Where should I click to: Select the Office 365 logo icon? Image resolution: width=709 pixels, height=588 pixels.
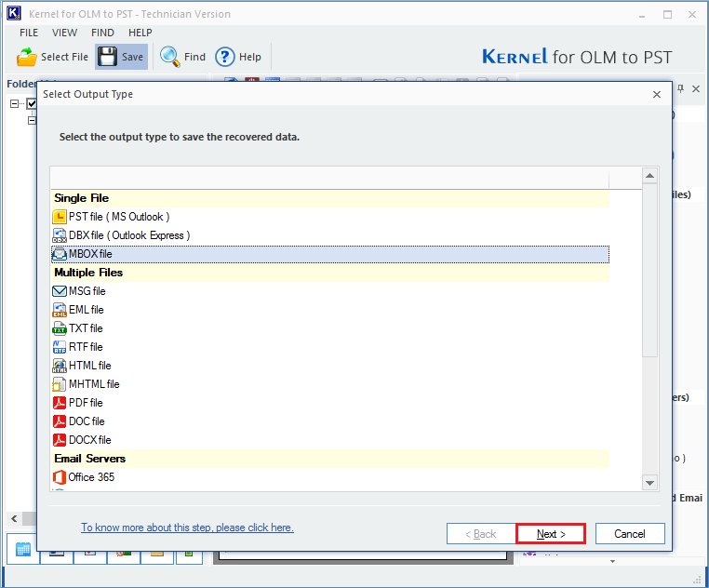[x=60, y=476]
